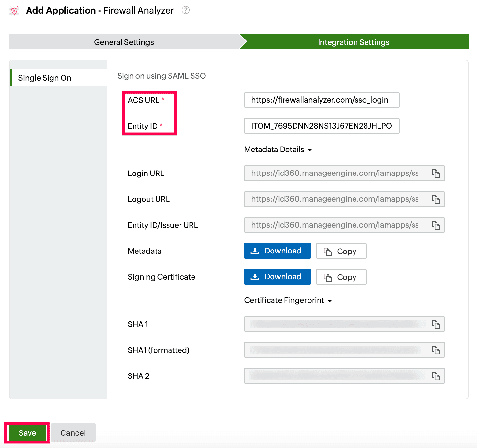
Task: Edit the ACS URL field
Action: point(321,100)
